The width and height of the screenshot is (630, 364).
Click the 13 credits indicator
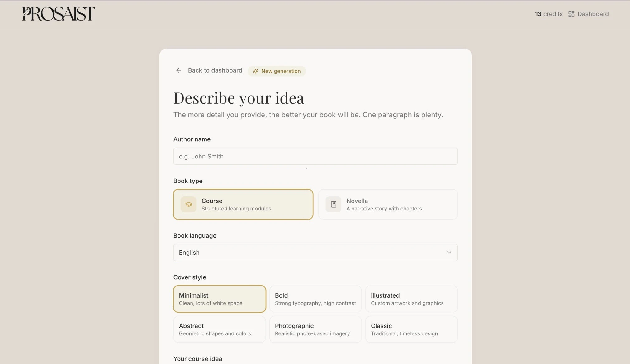[549, 14]
